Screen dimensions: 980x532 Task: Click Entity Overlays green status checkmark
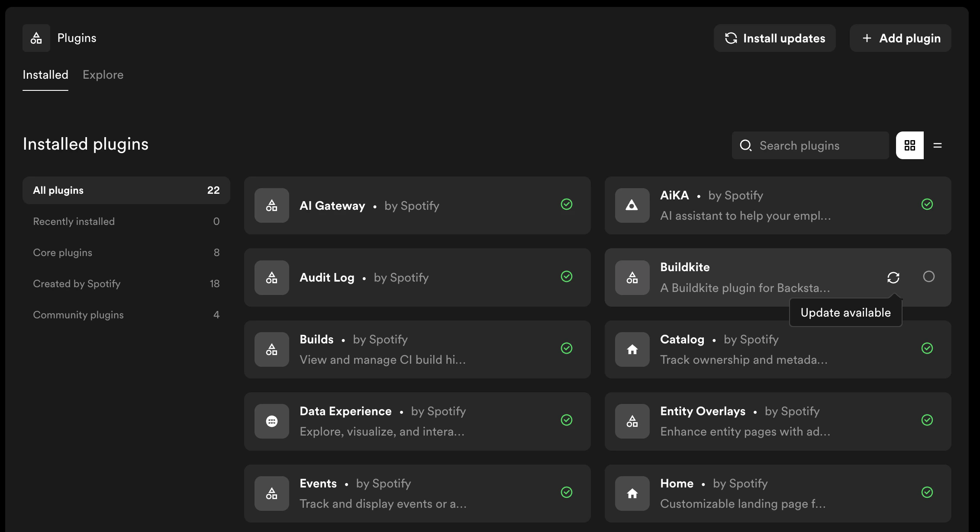coord(927,420)
